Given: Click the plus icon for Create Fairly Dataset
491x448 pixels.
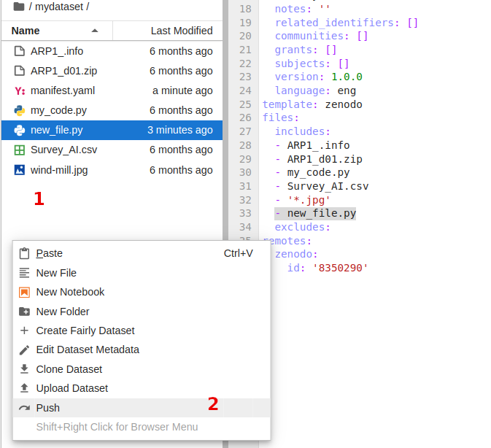Looking at the screenshot, I should (x=24, y=331).
